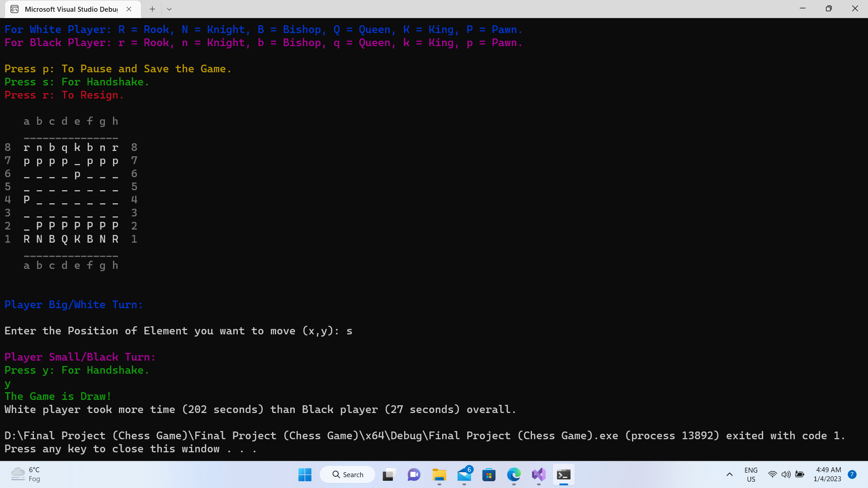
Task: Open Task View from the taskbar
Action: point(388,474)
